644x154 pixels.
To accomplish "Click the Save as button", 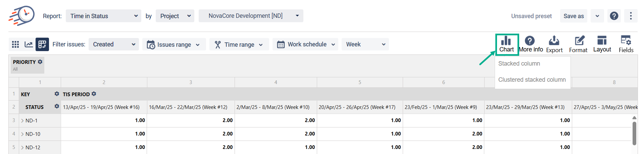I will 574,16.
